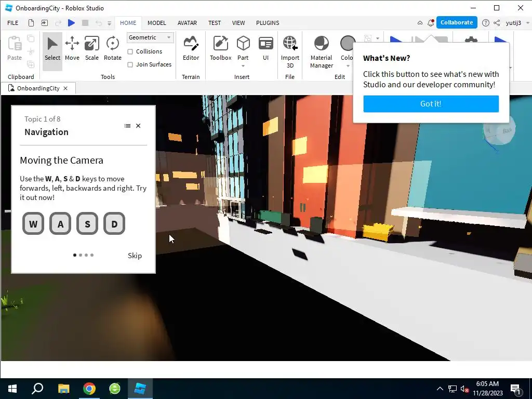Click the D key tutorial button
The height and width of the screenshot is (399, 532).
pyautogui.click(x=114, y=223)
